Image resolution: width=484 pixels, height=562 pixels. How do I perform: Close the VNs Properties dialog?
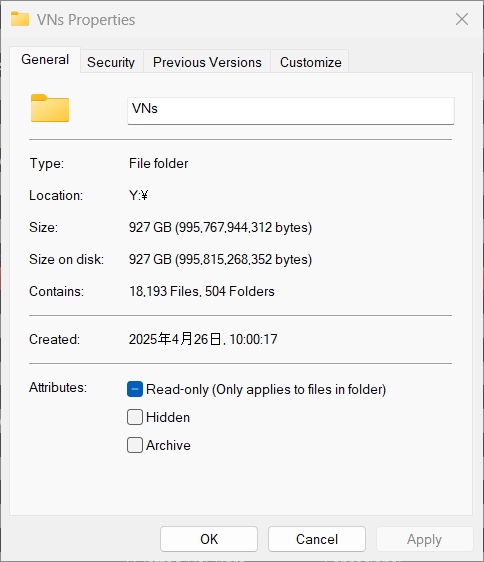(462, 19)
